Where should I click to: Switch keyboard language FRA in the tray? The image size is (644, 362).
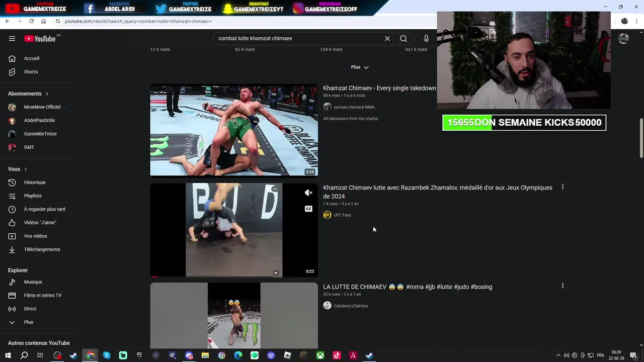pos(600,355)
